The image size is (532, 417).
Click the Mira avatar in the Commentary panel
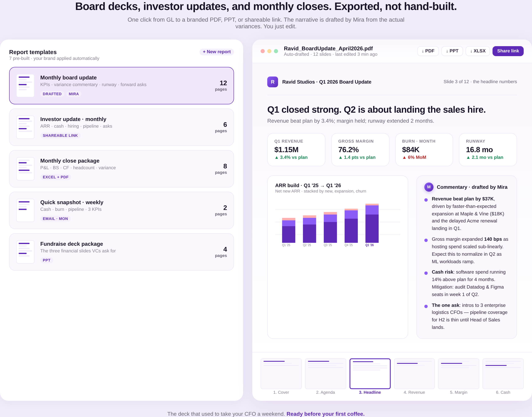[429, 187]
